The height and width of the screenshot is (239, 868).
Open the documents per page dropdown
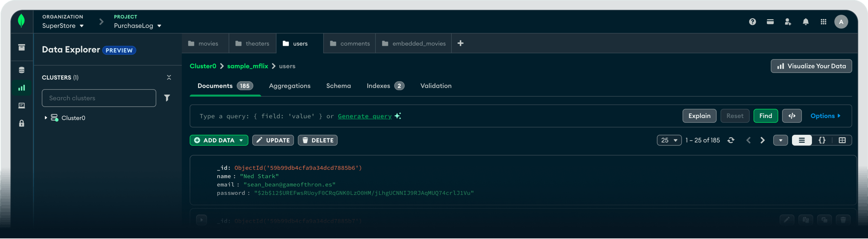pyautogui.click(x=669, y=140)
